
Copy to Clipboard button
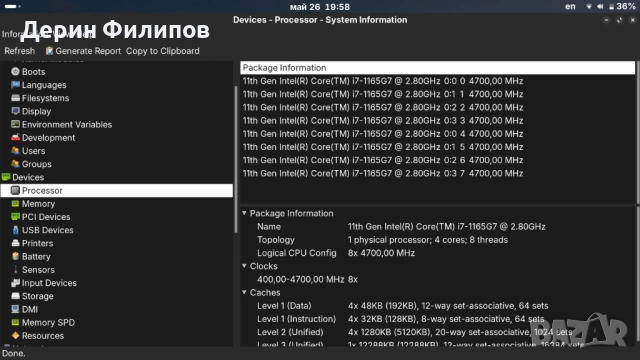click(x=162, y=51)
